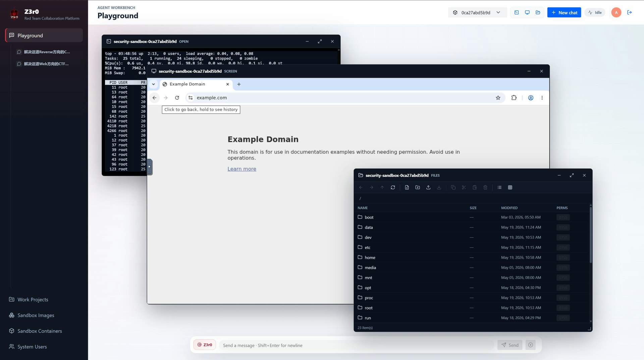Open the terminal panel icon in header

click(x=517, y=12)
